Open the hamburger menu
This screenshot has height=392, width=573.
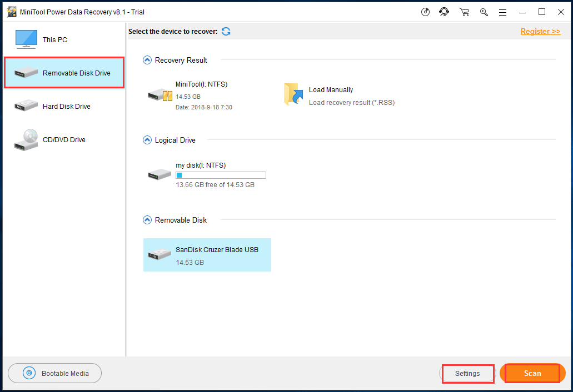click(502, 12)
